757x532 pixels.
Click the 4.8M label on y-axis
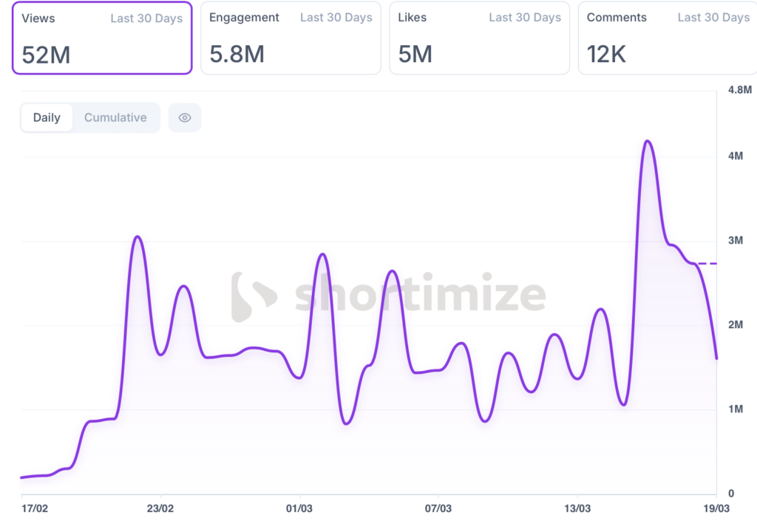(x=740, y=90)
